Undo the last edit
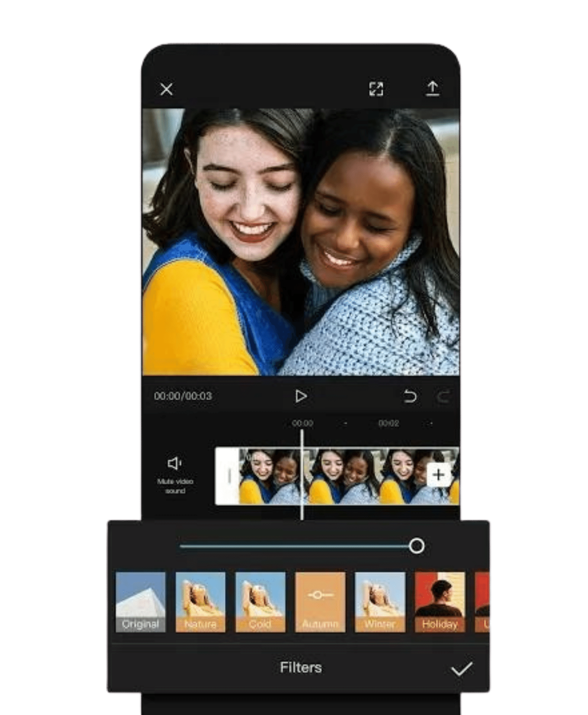This screenshot has width=588, height=715. (410, 396)
